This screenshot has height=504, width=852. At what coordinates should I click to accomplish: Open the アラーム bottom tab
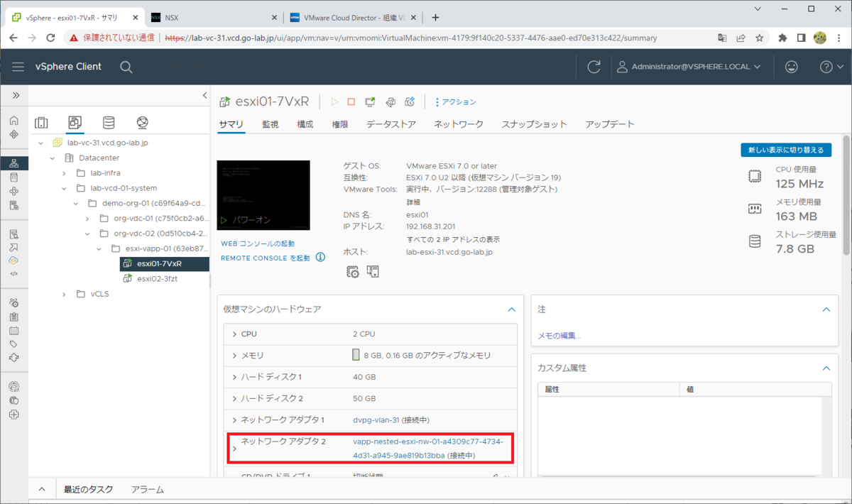tap(148, 489)
